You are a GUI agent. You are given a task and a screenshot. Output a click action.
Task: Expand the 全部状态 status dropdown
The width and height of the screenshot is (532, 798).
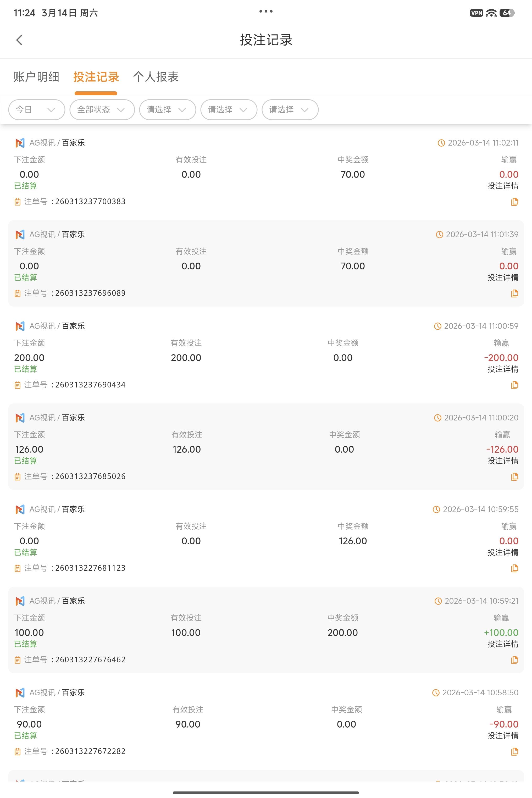pos(102,110)
